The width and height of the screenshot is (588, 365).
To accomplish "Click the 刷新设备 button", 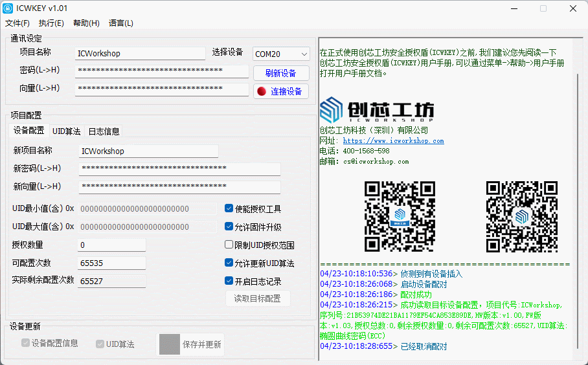I will pos(281,73).
